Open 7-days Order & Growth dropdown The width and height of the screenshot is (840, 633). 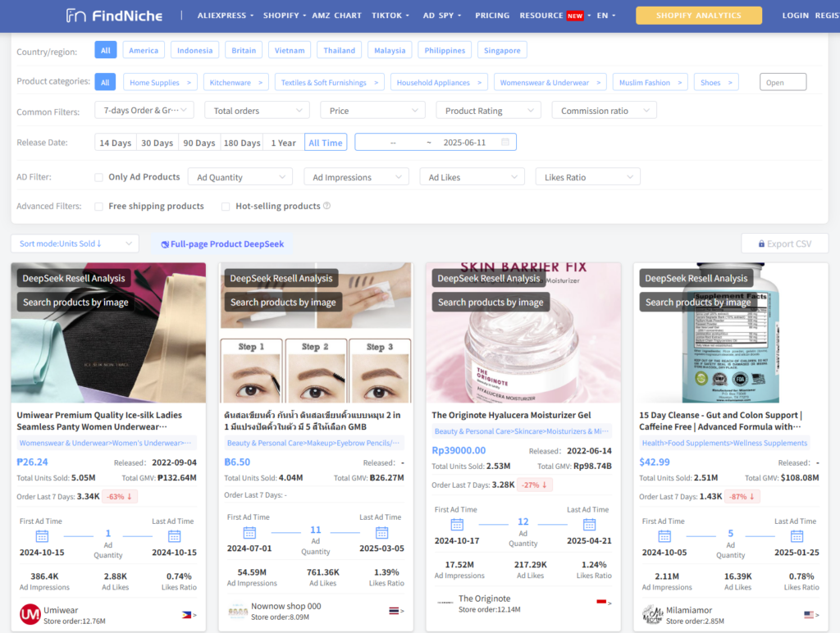[x=144, y=111]
